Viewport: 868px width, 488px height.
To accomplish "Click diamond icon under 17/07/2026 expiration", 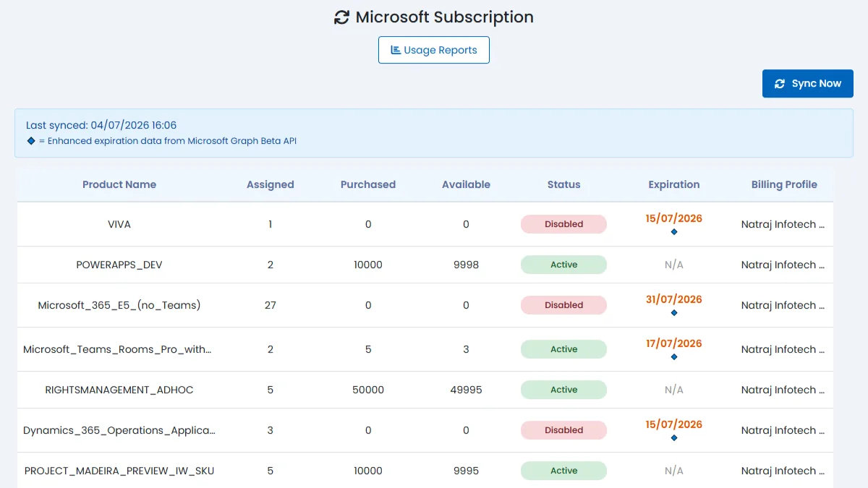I will pyautogui.click(x=674, y=357).
